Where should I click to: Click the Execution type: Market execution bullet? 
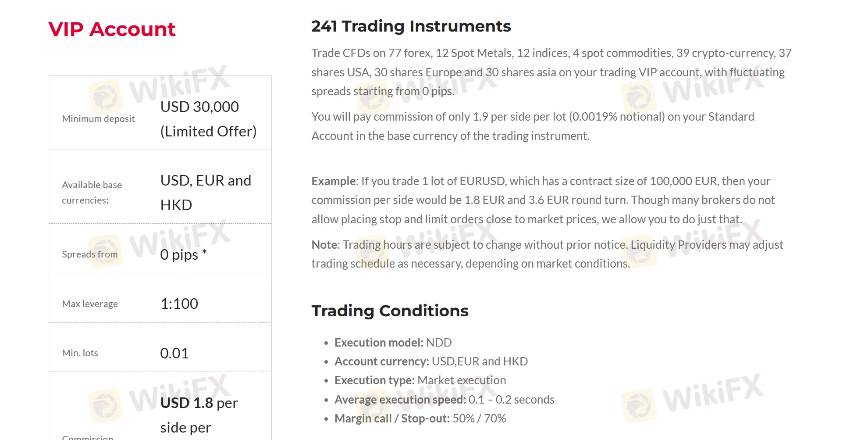tap(420, 380)
